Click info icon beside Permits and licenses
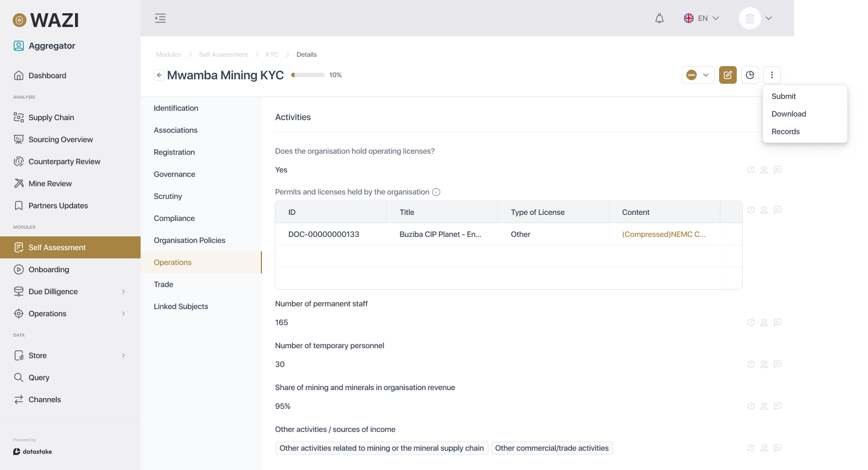The image size is (868, 470). 436,192
